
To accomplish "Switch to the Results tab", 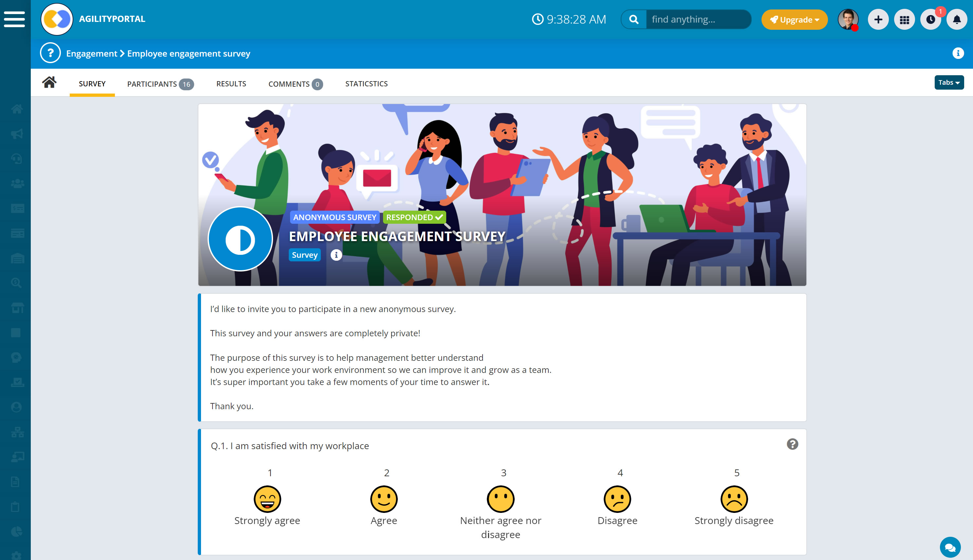I will tap(231, 84).
